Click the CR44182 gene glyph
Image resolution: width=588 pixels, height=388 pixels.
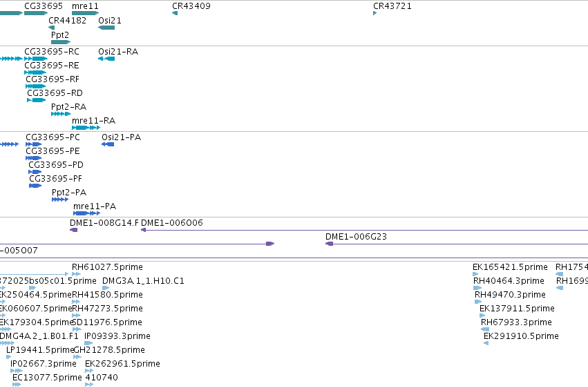(x=52, y=28)
